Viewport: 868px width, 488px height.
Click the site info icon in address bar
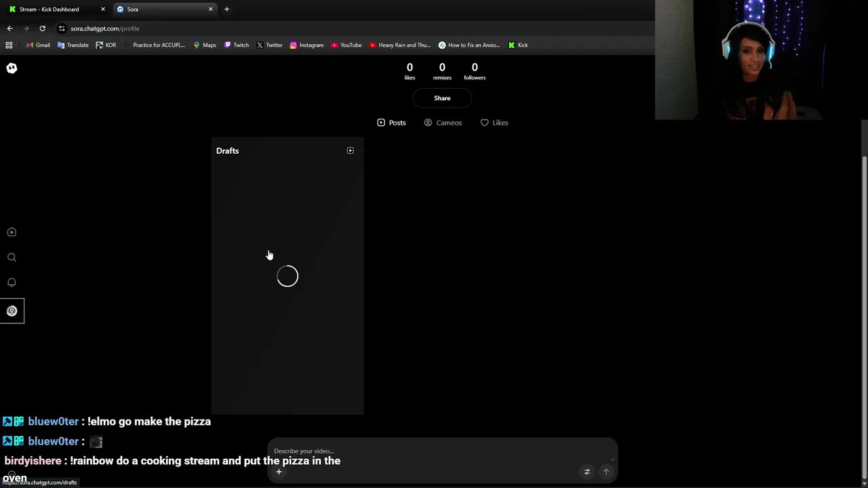(62, 28)
